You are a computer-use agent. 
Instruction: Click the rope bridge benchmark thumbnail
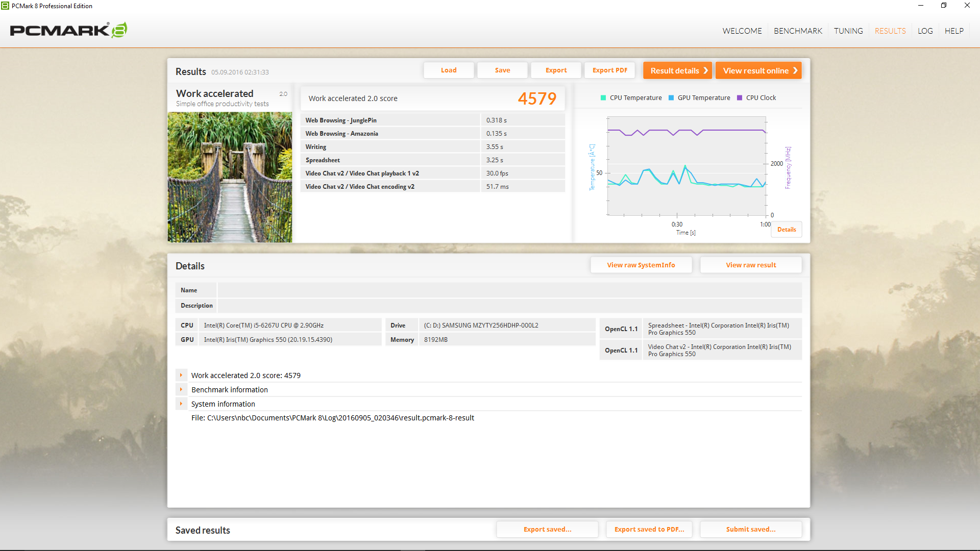coord(230,177)
